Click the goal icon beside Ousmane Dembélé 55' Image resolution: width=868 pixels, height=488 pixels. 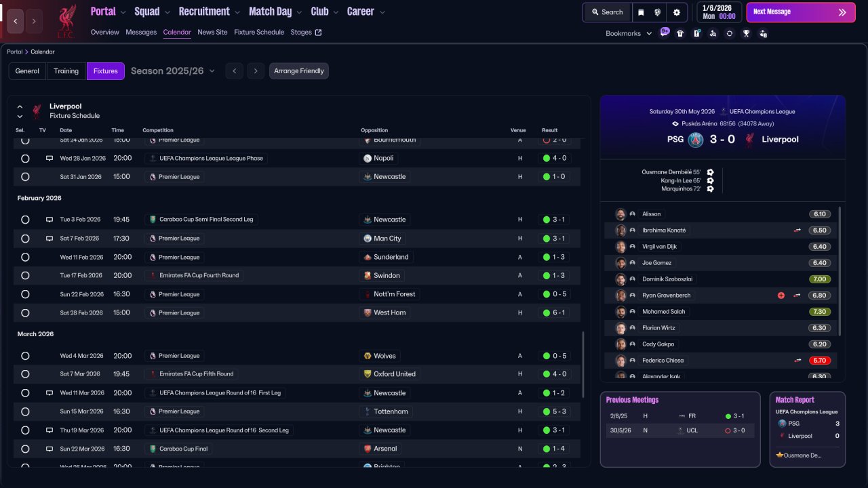(x=710, y=172)
